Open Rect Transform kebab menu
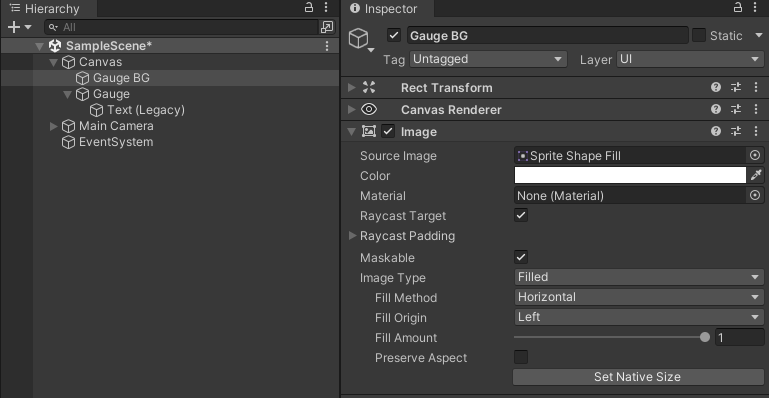The height and width of the screenshot is (398, 769). [756, 88]
